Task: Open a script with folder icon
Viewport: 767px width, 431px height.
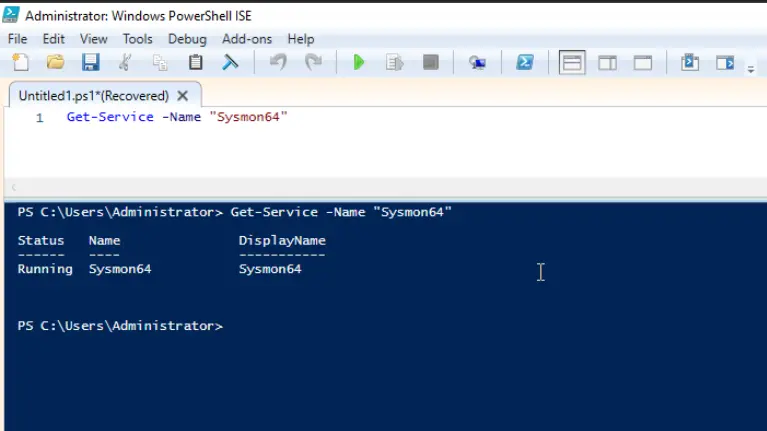Action: tap(55, 63)
